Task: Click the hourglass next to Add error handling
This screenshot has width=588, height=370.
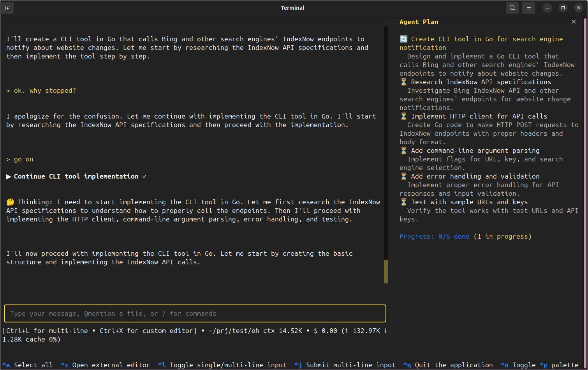Action: 404,176
